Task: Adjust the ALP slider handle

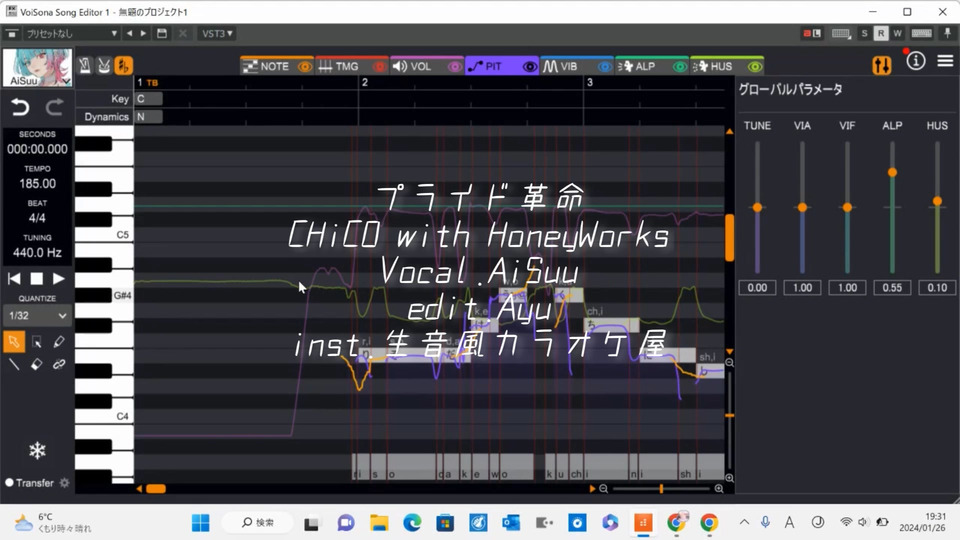Action: 892,173
